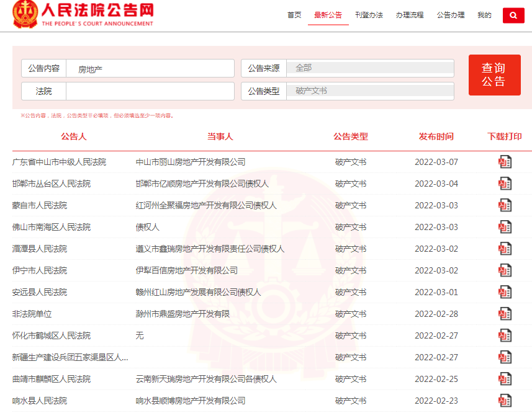
Task: Click 曲靖市麒麟区人民法院 in the list
Action: click(x=52, y=379)
